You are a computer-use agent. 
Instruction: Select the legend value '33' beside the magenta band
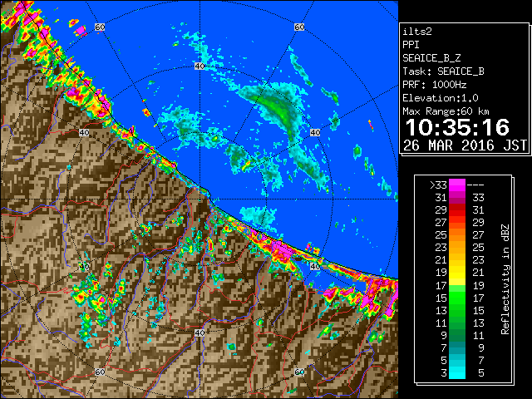(x=478, y=198)
